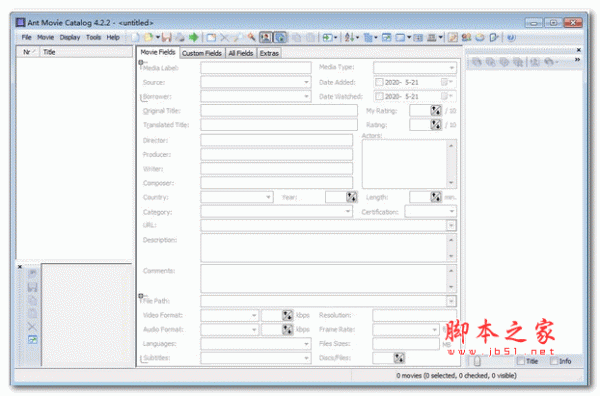
Task: Enable the Title checkbox in right panel
Action: tap(521, 361)
